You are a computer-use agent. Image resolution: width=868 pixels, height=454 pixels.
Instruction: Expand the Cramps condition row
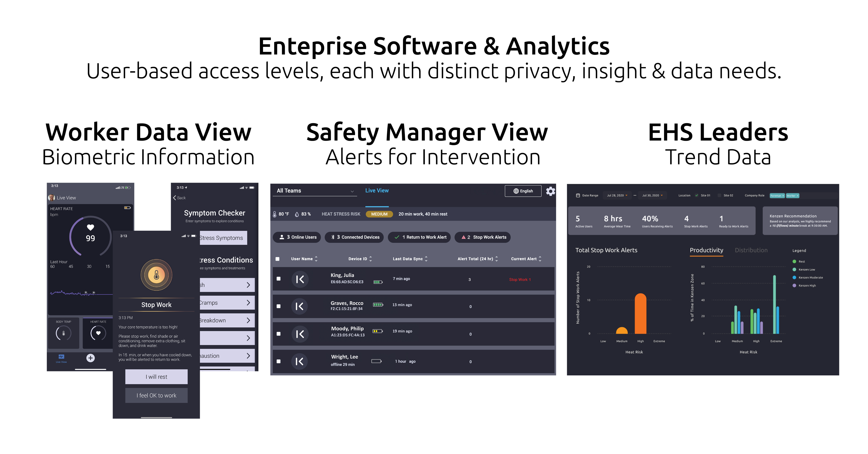tap(227, 303)
